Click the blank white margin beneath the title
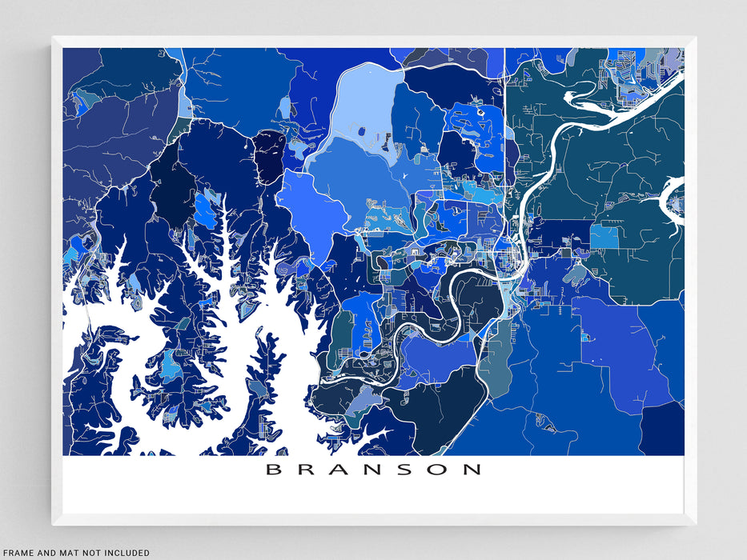The image size is (747, 560). point(373,498)
